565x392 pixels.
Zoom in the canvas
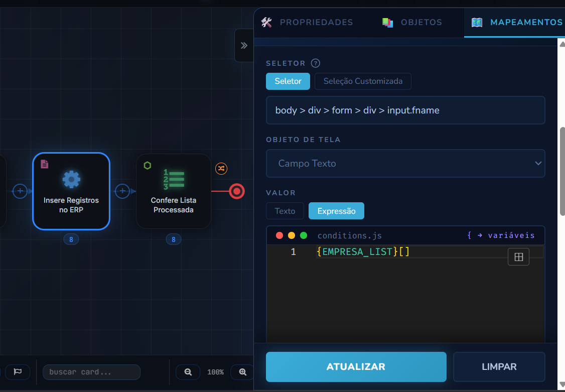242,372
